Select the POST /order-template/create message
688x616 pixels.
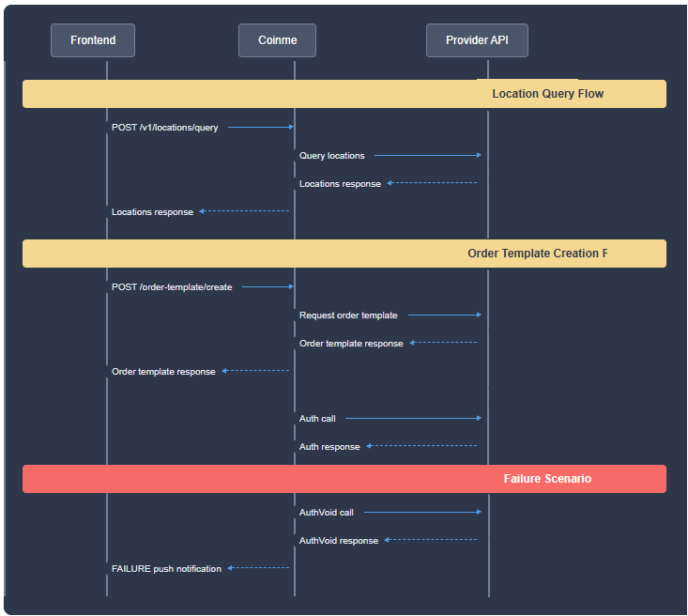pos(172,287)
